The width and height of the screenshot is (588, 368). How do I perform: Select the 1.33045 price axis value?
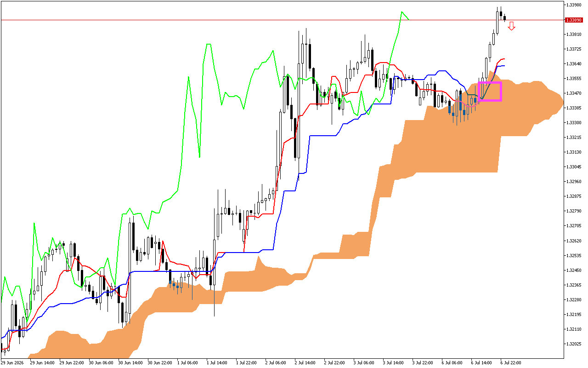click(574, 167)
